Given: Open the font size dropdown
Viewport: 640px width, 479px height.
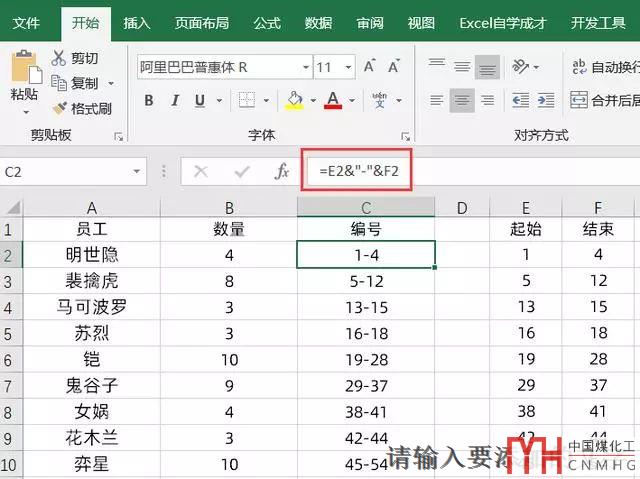Looking at the screenshot, I should (x=349, y=67).
